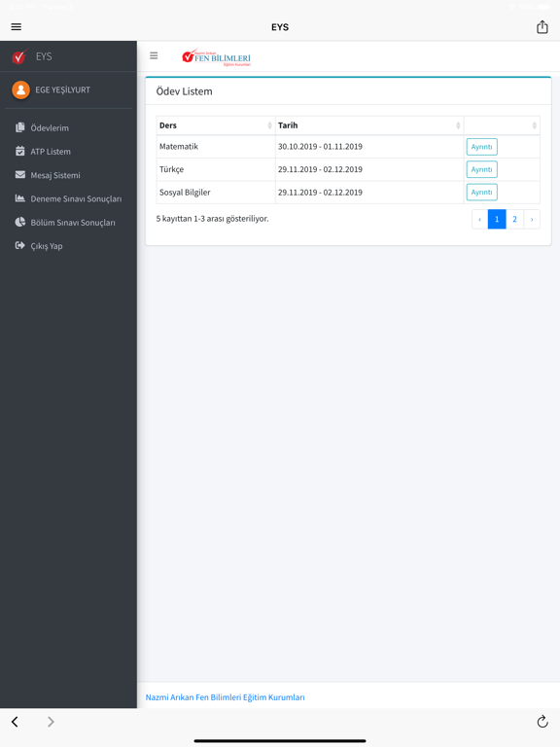Toggle sidebar with hamburger next to Fen Bilimleri logo
Viewport: 560px width, 747px height.
tap(154, 55)
